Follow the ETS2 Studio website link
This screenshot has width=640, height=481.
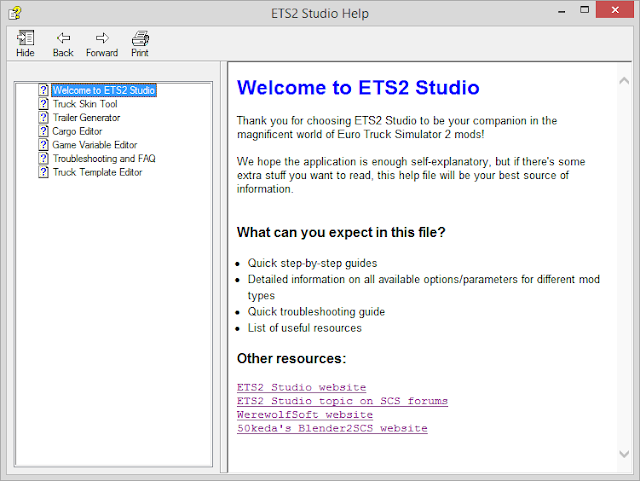(x=301, y=387)
